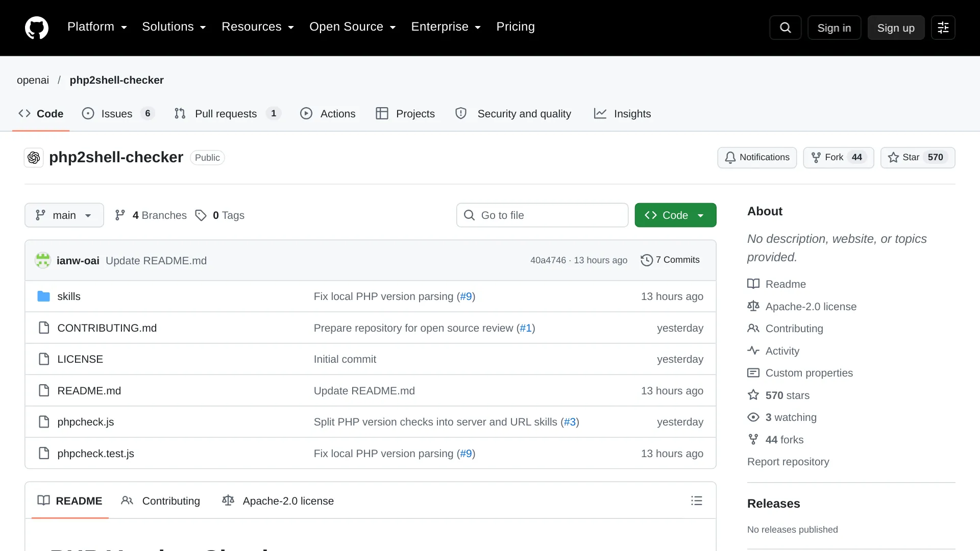View 7 Commits history
Image resolution: width=980 pixels, height=551 pixels.
[x=670, y=260]
